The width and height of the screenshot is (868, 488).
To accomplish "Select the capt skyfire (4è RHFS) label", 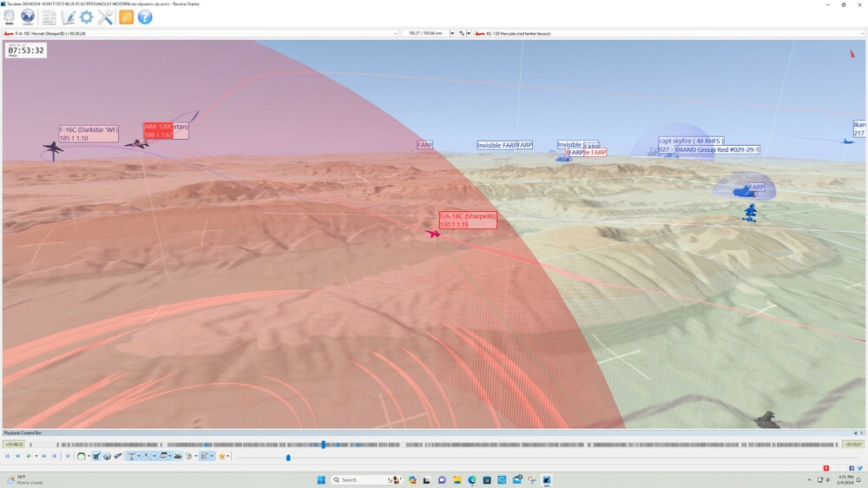I will pyautogui.click(x=691, y=141).
